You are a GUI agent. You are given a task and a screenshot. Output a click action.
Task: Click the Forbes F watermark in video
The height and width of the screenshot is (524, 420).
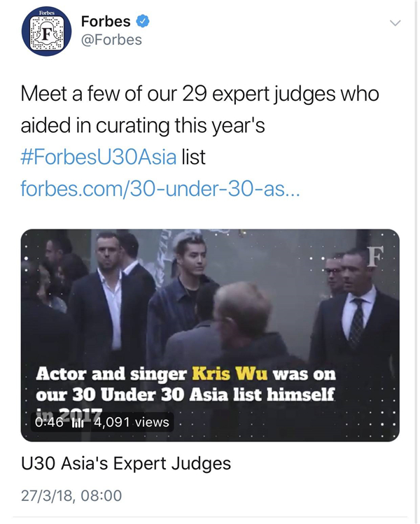(376, 256)
